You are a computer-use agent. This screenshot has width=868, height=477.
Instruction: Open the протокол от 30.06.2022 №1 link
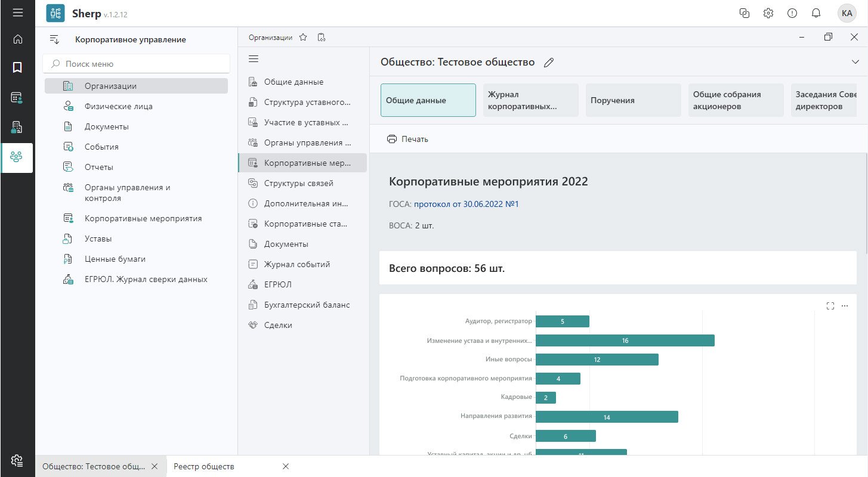click(466, 205)
